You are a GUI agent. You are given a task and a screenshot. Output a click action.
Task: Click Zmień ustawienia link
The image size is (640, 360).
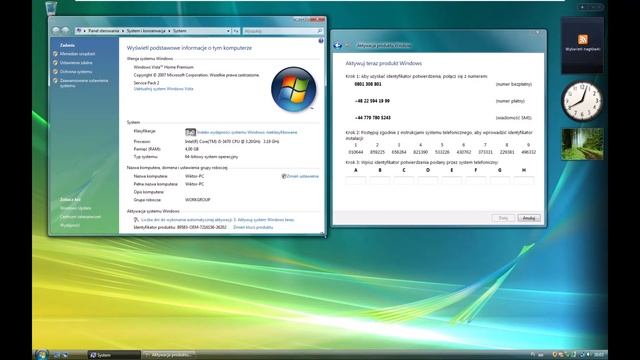coord(302,176)
